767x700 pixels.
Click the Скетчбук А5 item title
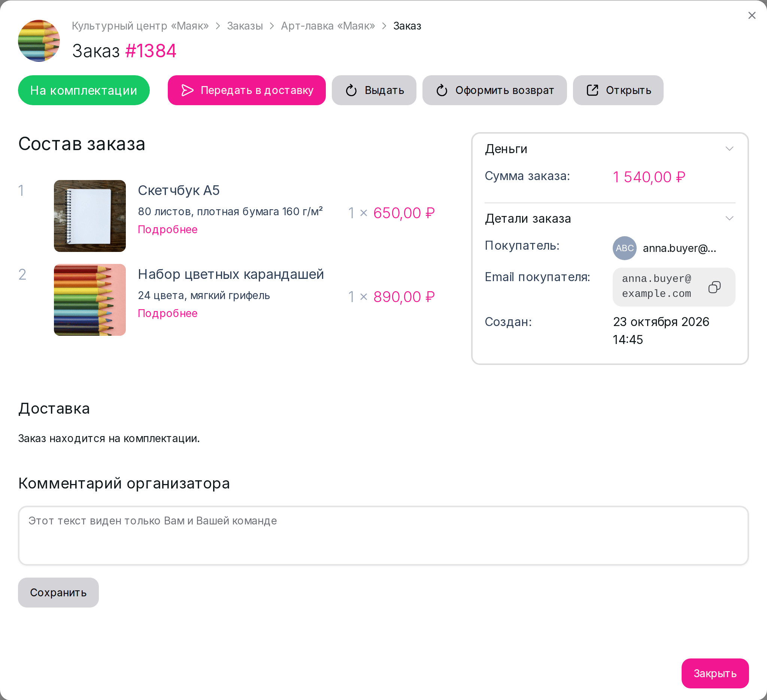coord(178,190)
